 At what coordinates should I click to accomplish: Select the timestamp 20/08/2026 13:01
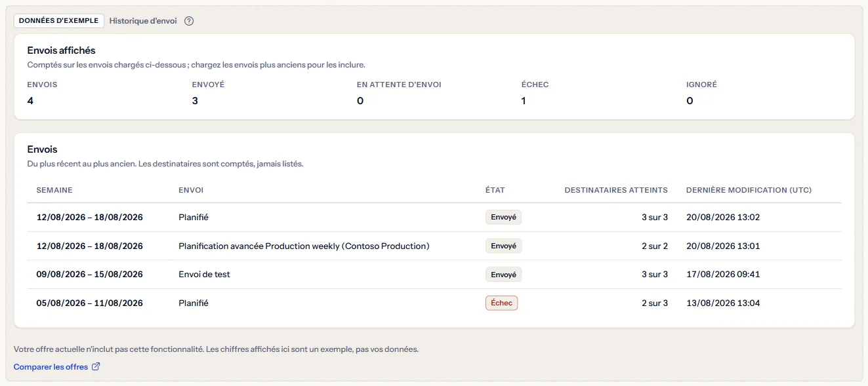pyautogui.click(x=723, y=246)
